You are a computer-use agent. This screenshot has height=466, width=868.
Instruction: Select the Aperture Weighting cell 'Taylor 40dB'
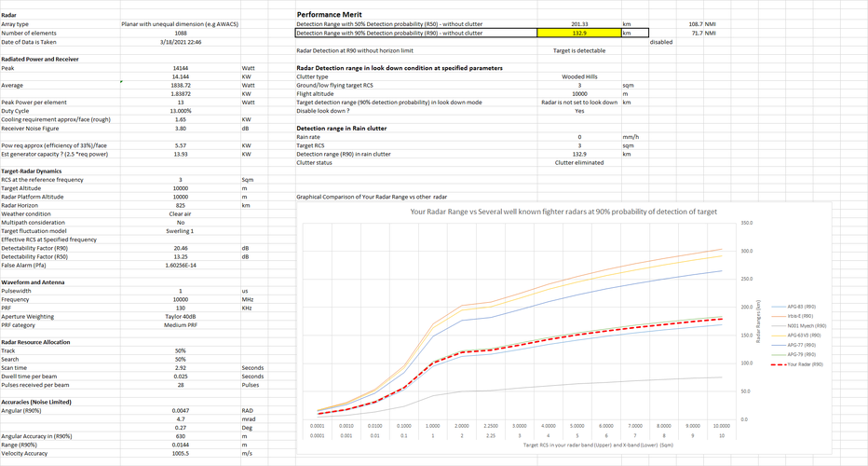pyautogui.click(x=181, y=317)
